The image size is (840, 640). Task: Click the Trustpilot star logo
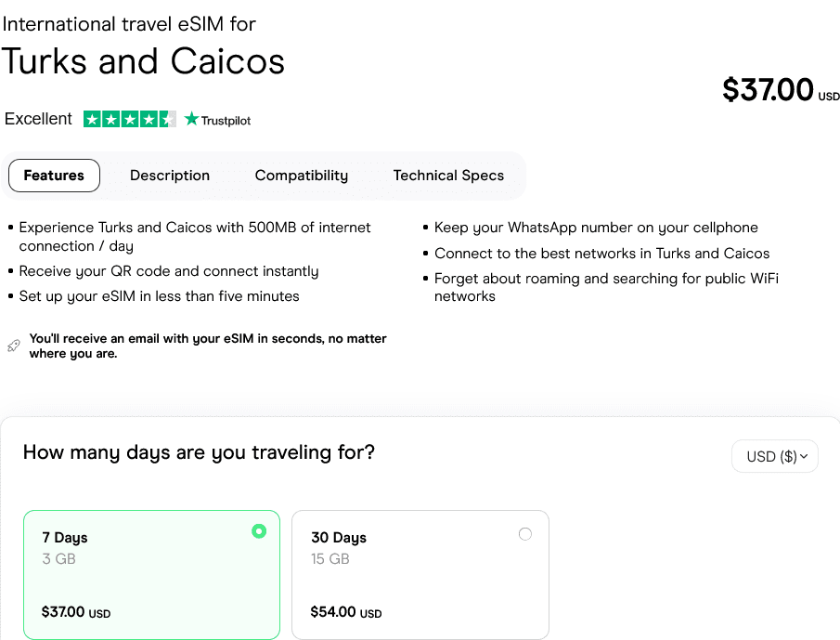point(192,119)
